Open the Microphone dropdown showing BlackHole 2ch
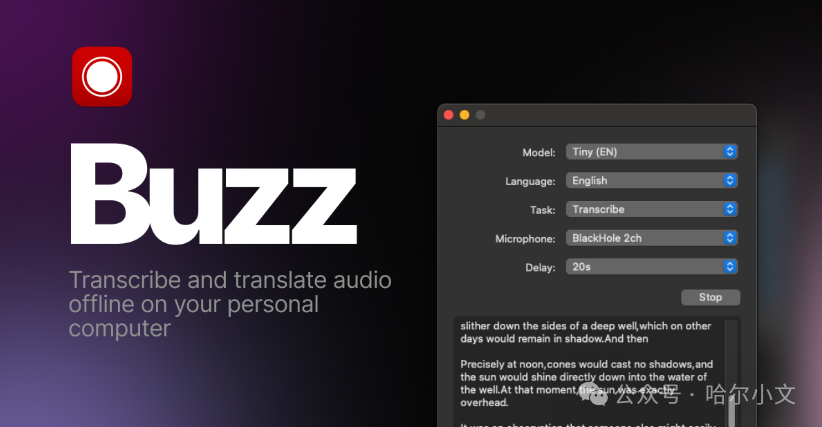822x427 pixels. point(652,238)
